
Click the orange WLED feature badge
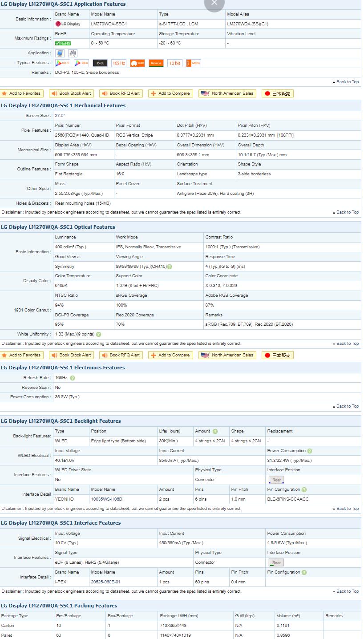[138, 63]
